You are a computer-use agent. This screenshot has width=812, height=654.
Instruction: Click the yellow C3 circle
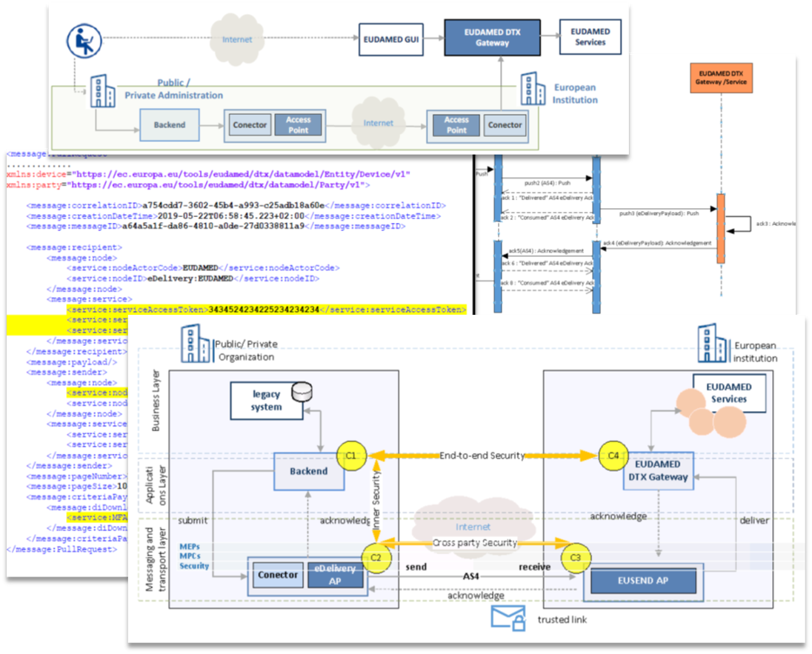coord(576,558)
